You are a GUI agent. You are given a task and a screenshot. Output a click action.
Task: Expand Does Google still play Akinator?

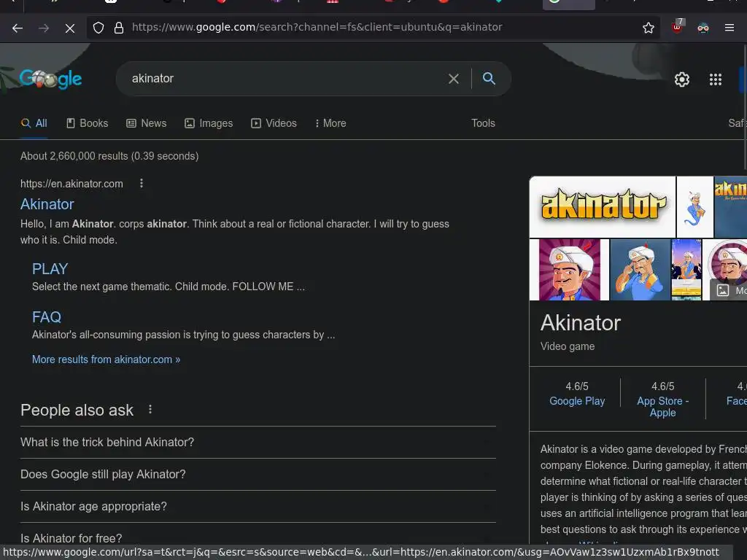(x=258, y=474)
